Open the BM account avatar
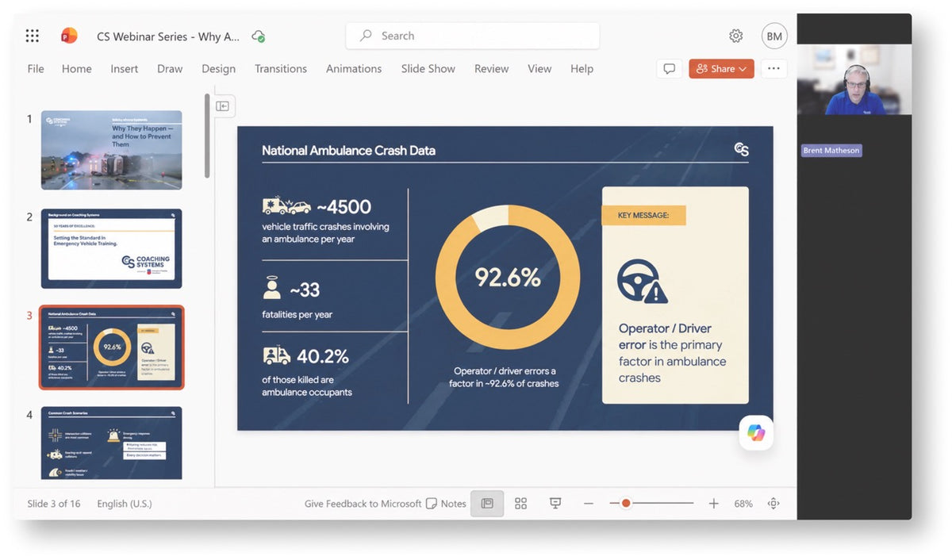Viewport: 952px width, 560px height. (774, 36)
